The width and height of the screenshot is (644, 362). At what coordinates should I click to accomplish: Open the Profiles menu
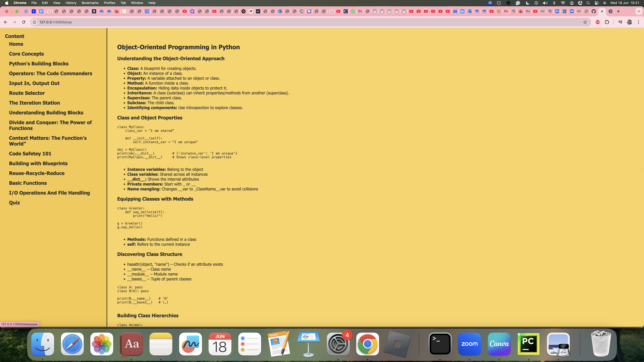click(109, 3)
